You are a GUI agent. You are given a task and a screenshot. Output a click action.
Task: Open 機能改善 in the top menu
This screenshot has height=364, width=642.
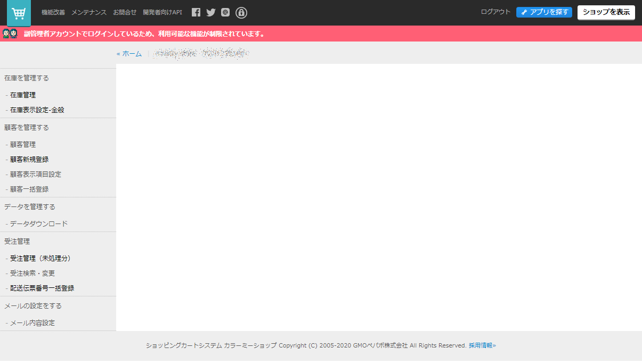point(53,12)
